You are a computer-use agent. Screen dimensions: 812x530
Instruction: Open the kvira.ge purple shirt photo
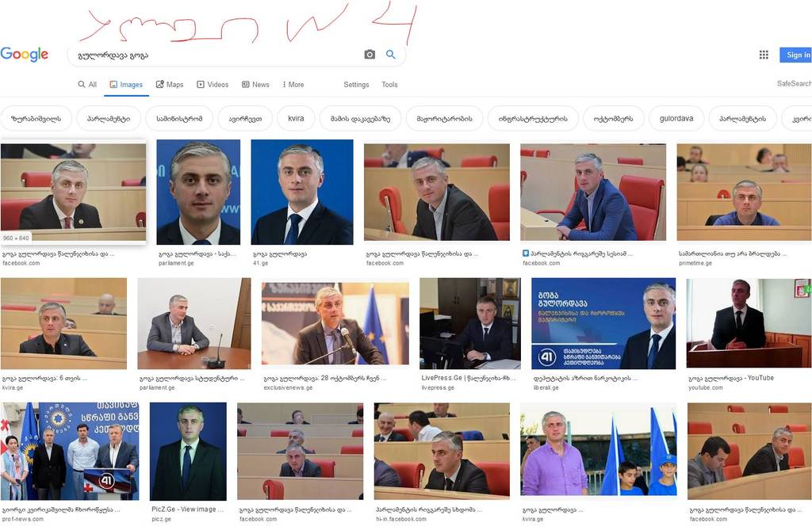[x=599, y=452]
